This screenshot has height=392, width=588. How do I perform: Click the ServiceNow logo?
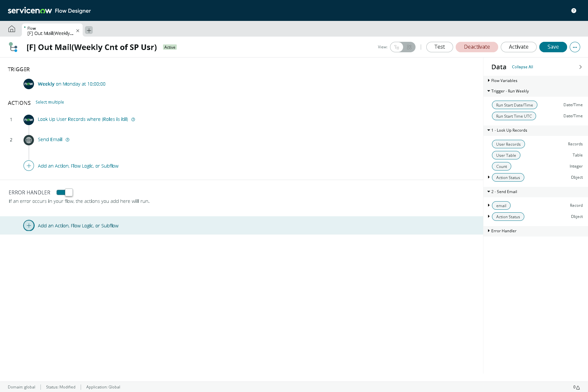30,11
